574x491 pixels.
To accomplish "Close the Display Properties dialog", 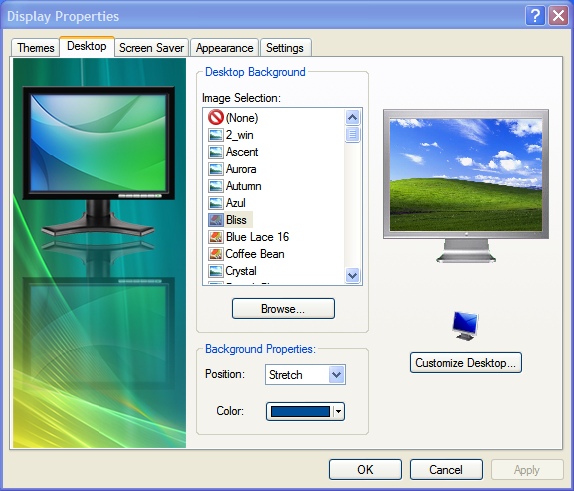I will click(x=558, y=16).
